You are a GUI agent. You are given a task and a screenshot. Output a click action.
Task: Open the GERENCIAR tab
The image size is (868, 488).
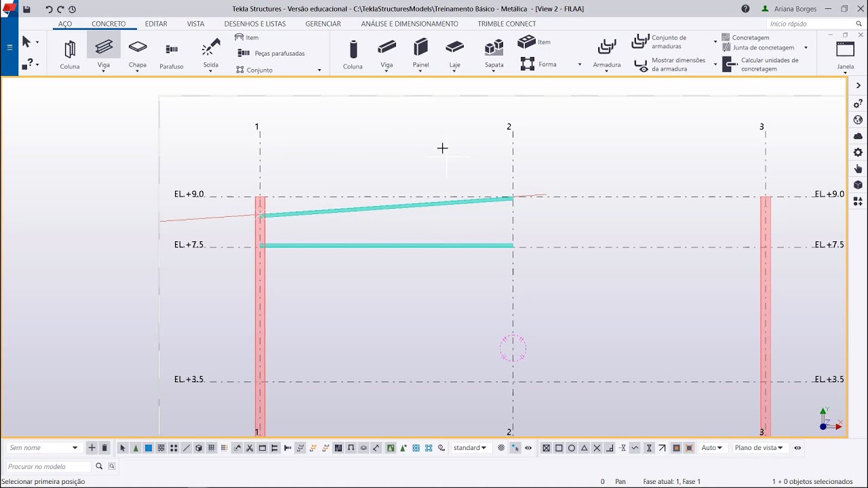pyautogui.click(x=323, y=24)
